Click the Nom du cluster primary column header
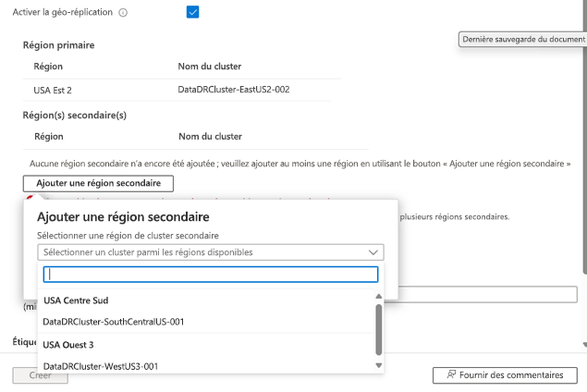This screenshot has height=392, width=587. coord(209,67)
